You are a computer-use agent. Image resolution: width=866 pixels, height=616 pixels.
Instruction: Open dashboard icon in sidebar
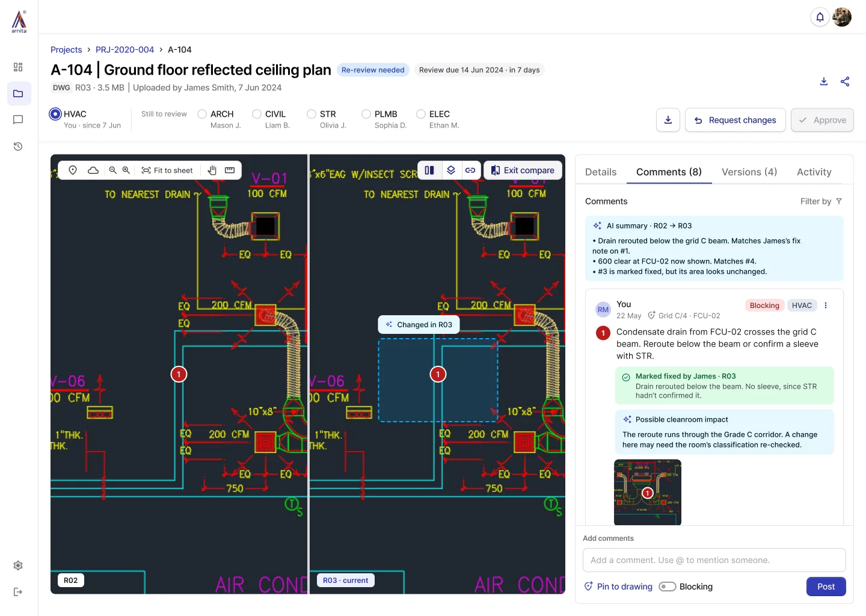(x=18, y=67)
